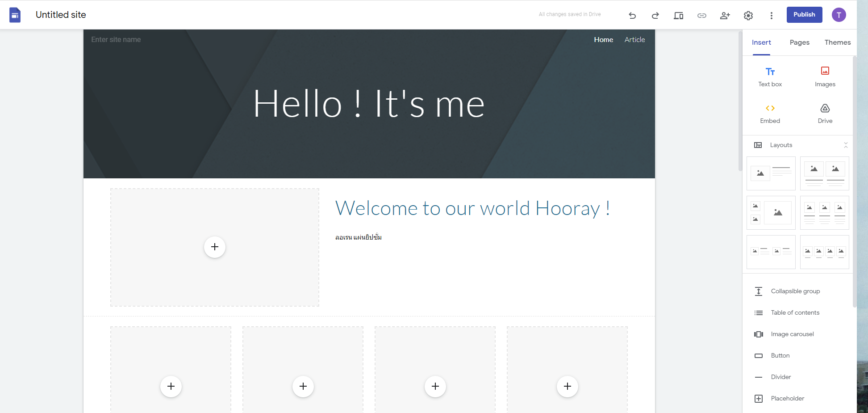Screen dimensions: 868x413
Task: Insert a Text box
Action: (770, 77)
